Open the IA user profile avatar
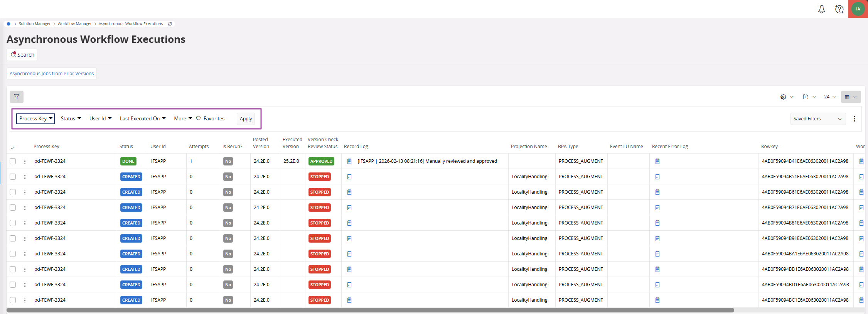This screenshot has height=314, width=868. pos(858,9)
